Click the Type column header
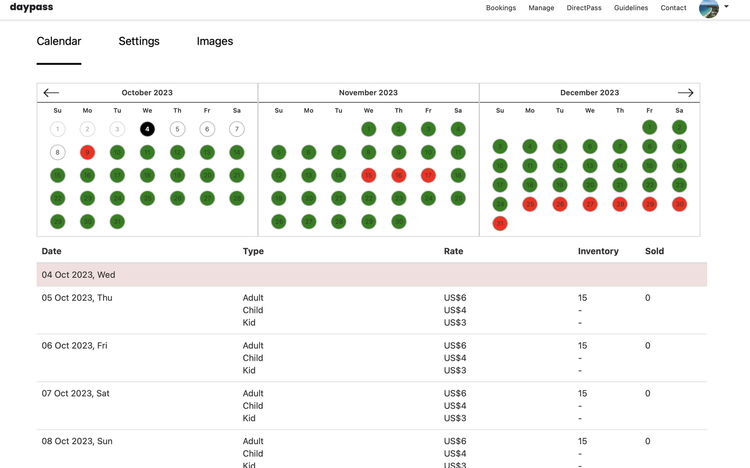 point(253,251)
